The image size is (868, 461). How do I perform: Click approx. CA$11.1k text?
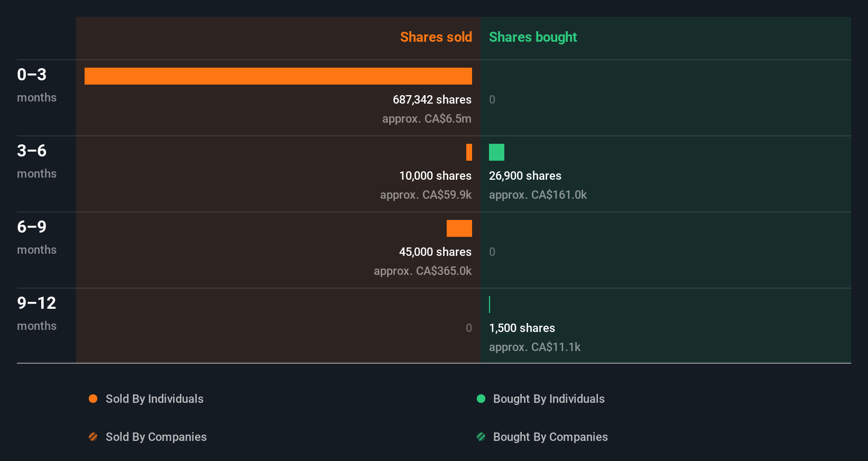pyautogui.click(x=534, y=347)
